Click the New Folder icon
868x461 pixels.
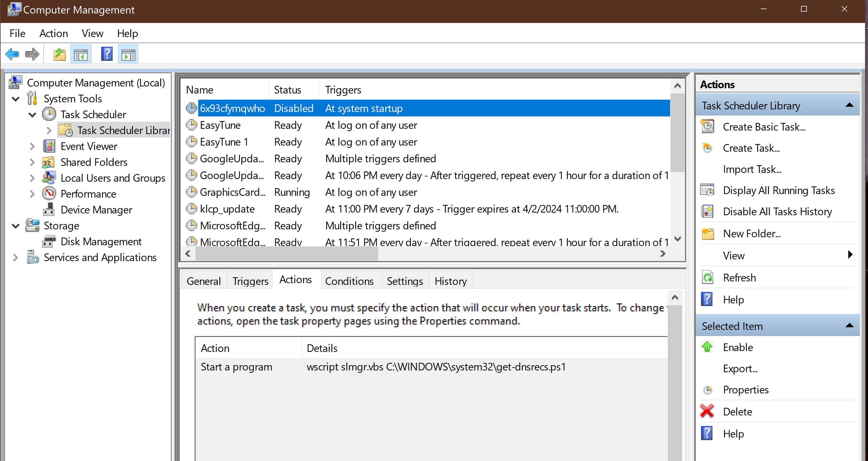tap(708, 233)
